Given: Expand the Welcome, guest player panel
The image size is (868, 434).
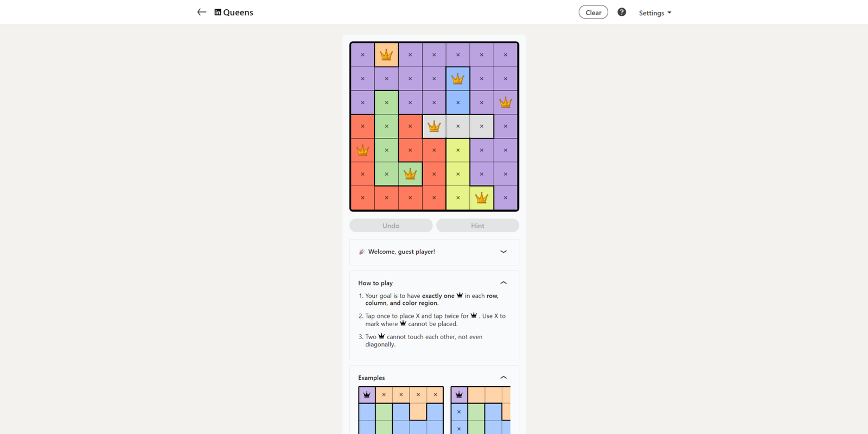Looking at the screenshot, I should [x=503, y=252].
